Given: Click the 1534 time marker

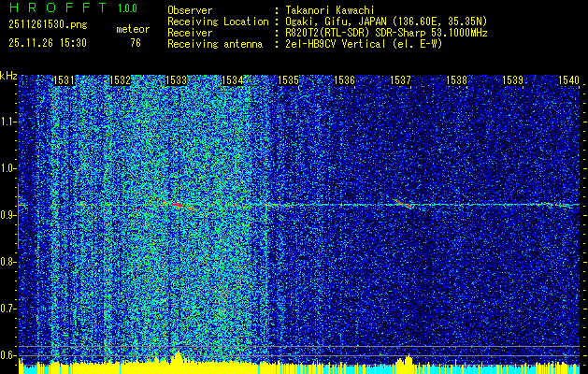Looking at the screenshot, I should pyautogui.click(x=232, y=80).
